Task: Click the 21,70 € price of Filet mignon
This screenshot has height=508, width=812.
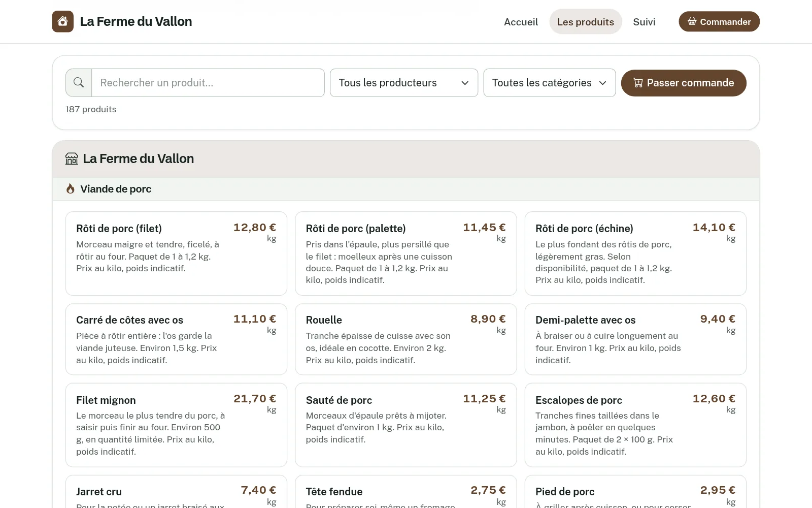Action: (x=255, y=399)
